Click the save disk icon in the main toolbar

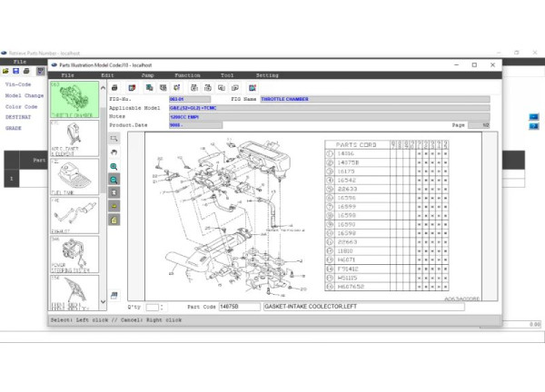[x=15, y=70]
